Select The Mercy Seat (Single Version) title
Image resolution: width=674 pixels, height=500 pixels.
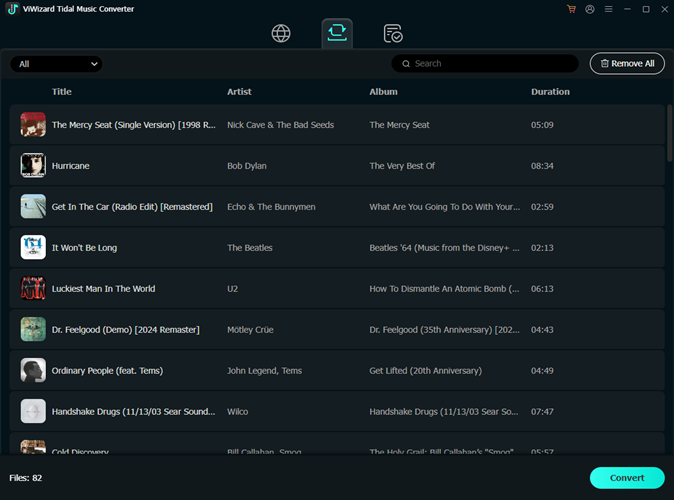pos(134,125)
